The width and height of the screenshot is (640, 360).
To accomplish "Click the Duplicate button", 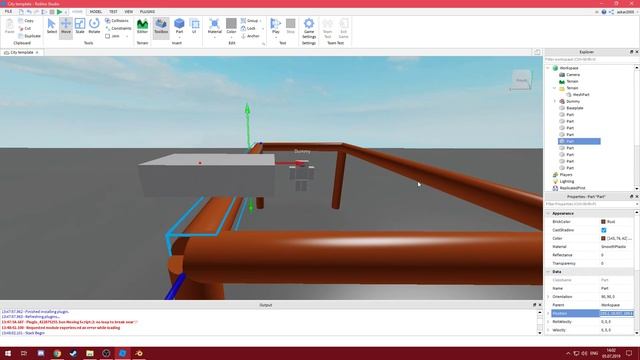I will [29, 36].
